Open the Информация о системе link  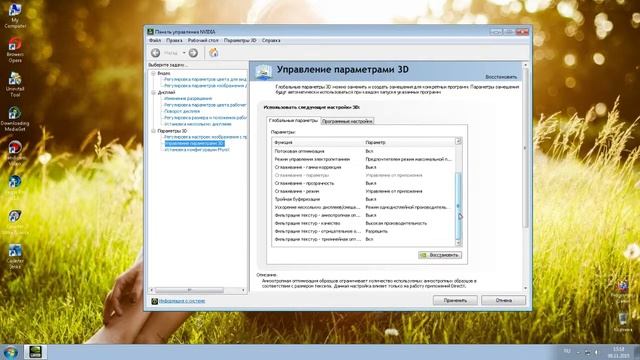(182, 301)
